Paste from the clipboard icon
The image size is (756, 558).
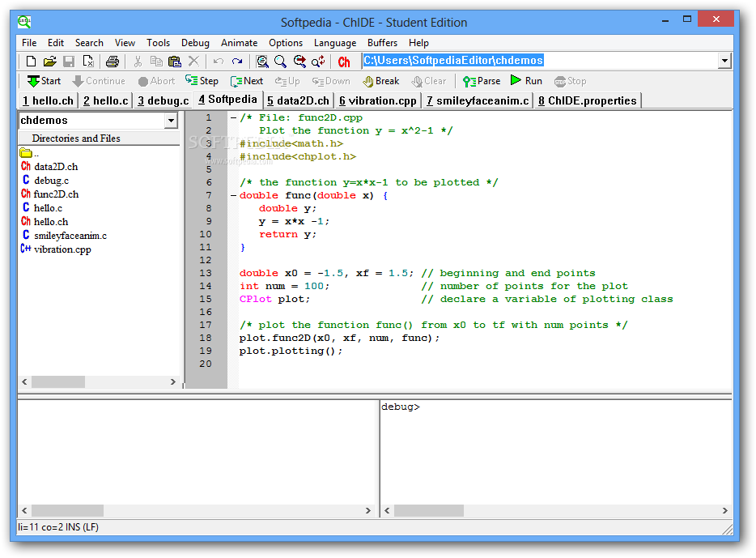click(x=175, y=62)
